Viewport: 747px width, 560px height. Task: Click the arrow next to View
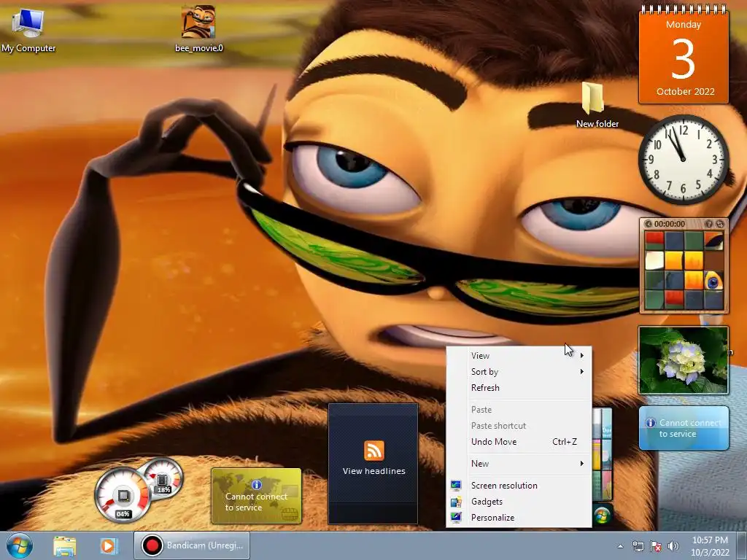[581, 356]
